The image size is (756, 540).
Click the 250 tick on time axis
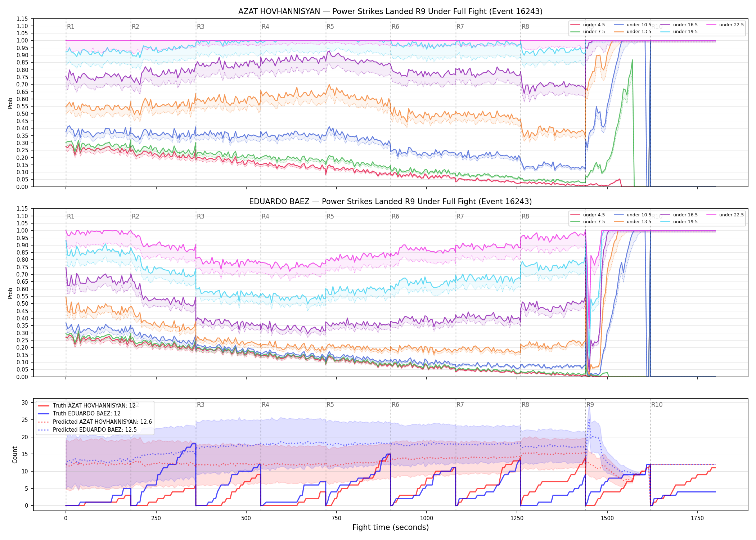156,518
